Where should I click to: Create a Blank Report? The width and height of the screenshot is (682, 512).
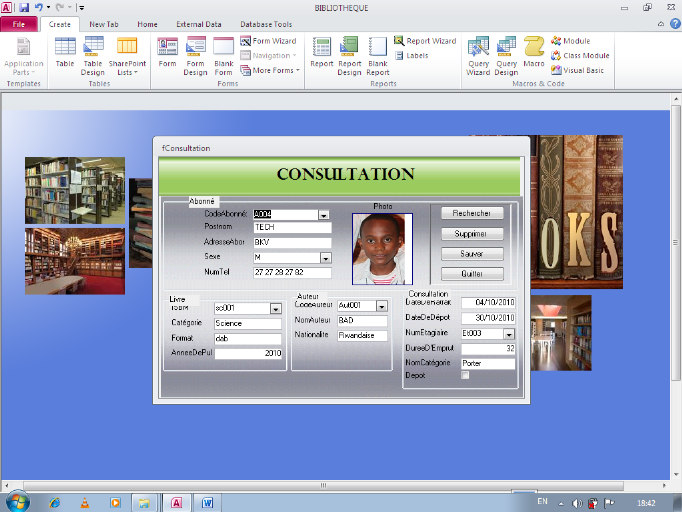point(378,56)
